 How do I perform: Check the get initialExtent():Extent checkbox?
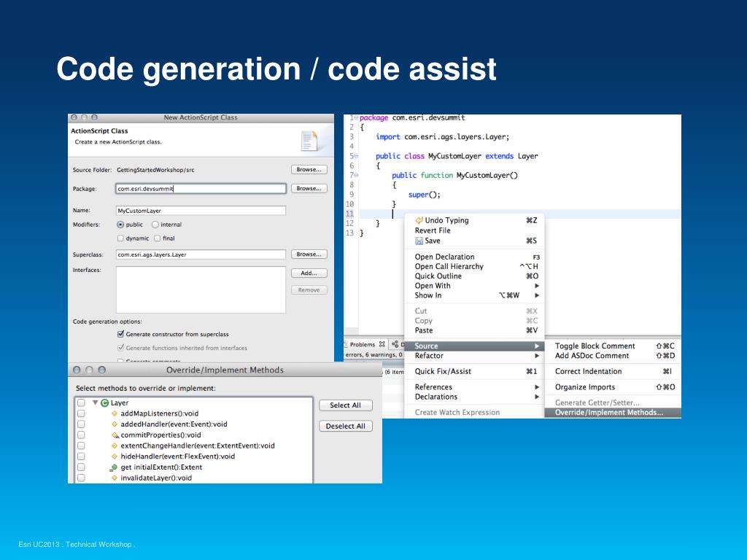tap(81, 467)
